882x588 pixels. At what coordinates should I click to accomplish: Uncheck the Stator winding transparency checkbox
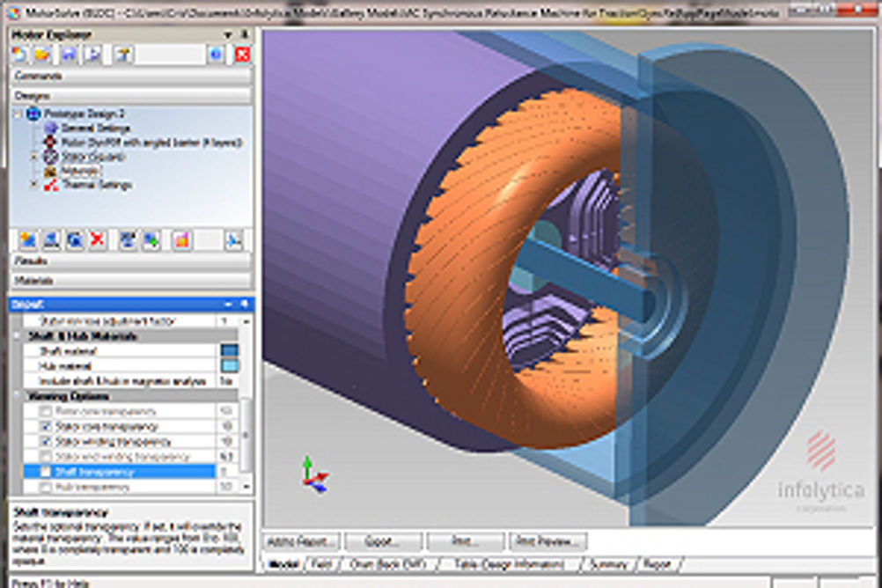click(x=46, y=442)
